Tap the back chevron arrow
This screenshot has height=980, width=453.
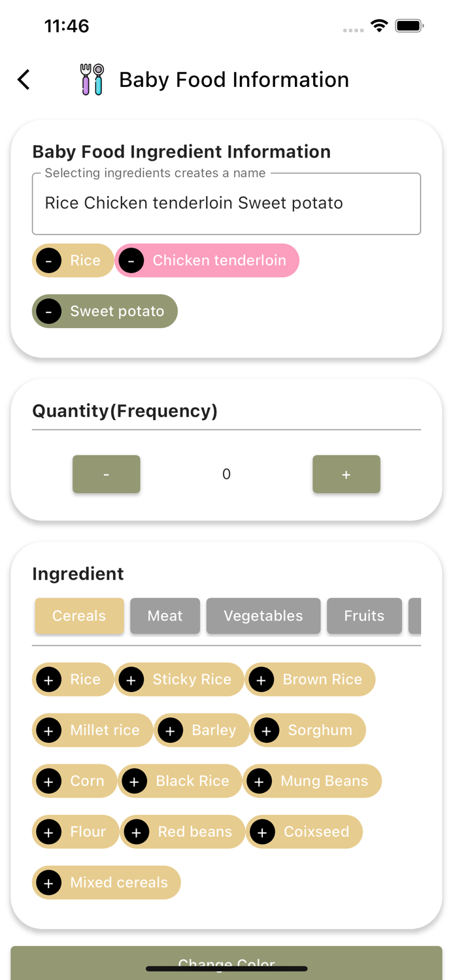pyautogui.click(x=23, y=79)
